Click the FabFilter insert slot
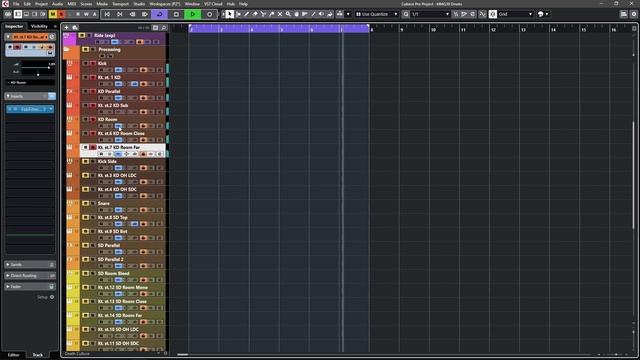The height and width of the screenshot is (360, 640). click(x=30, y=109)
